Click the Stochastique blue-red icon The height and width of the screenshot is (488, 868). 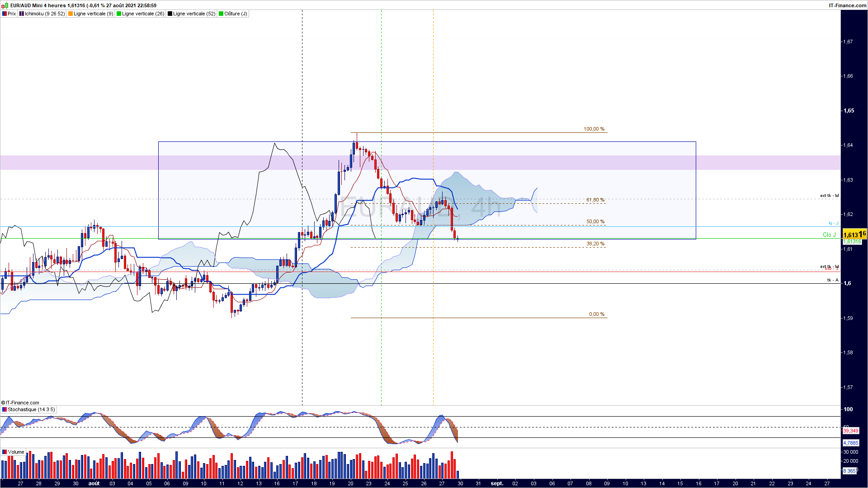(x=5, y=409)
